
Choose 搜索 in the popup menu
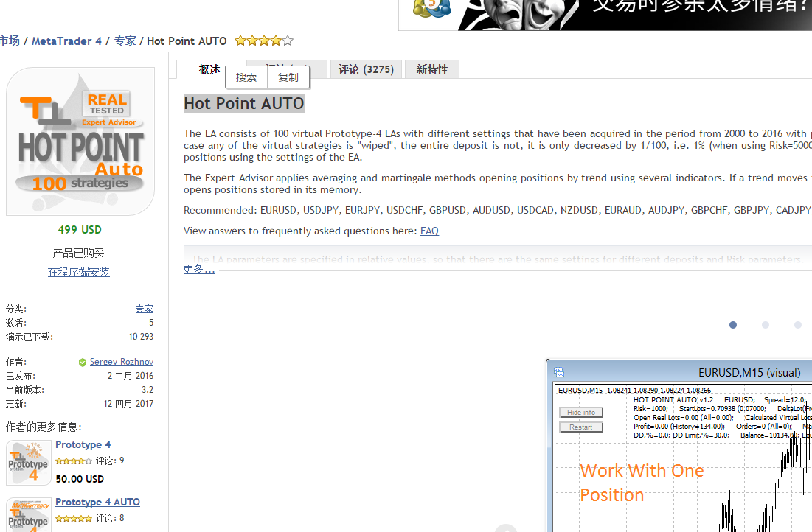pos(246,77)
